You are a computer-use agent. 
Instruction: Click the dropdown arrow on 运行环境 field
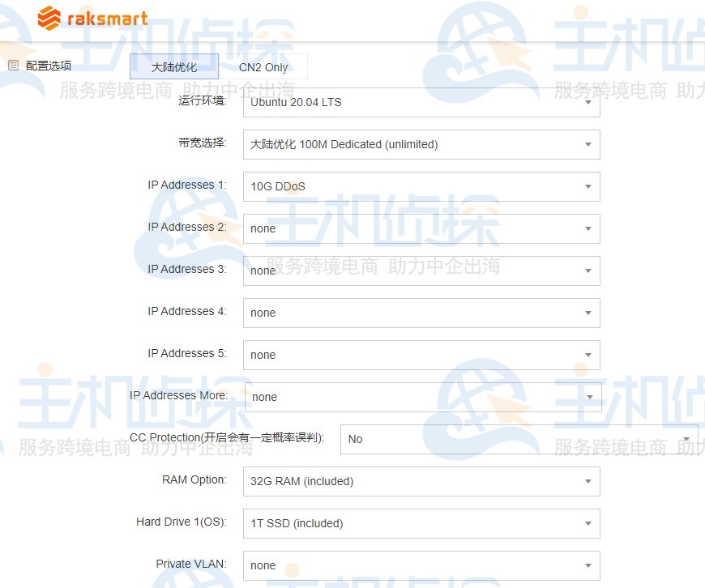589,102
